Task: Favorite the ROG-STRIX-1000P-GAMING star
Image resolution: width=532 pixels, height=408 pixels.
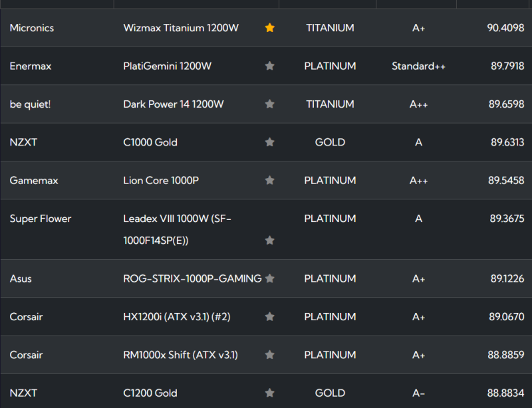Action: tap(269, 279)
